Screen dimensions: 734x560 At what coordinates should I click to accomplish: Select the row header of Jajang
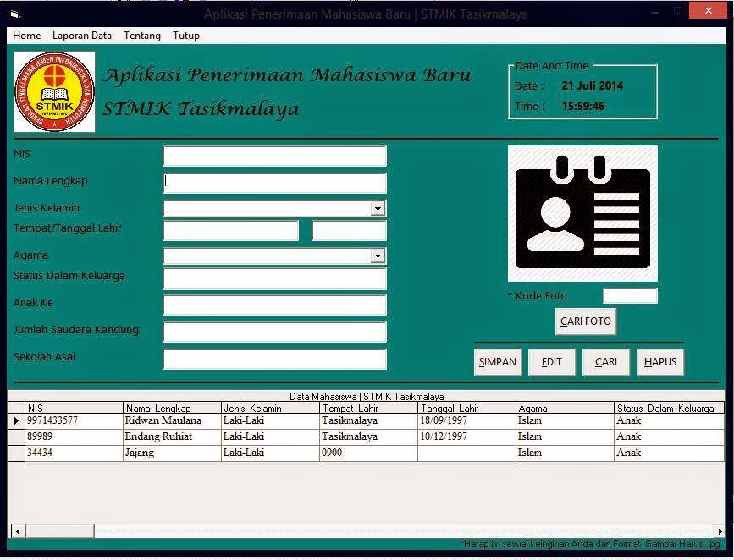point(16,453)
